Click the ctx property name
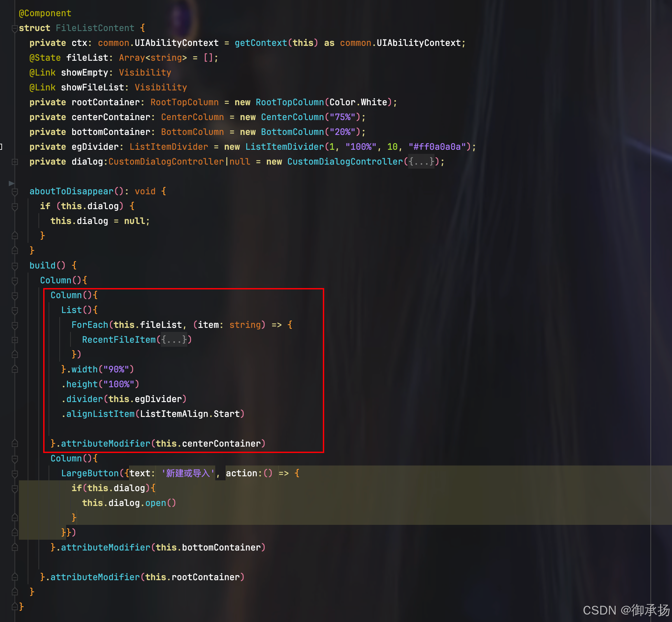Screen dimensions: 672x622 click(79, 43)
